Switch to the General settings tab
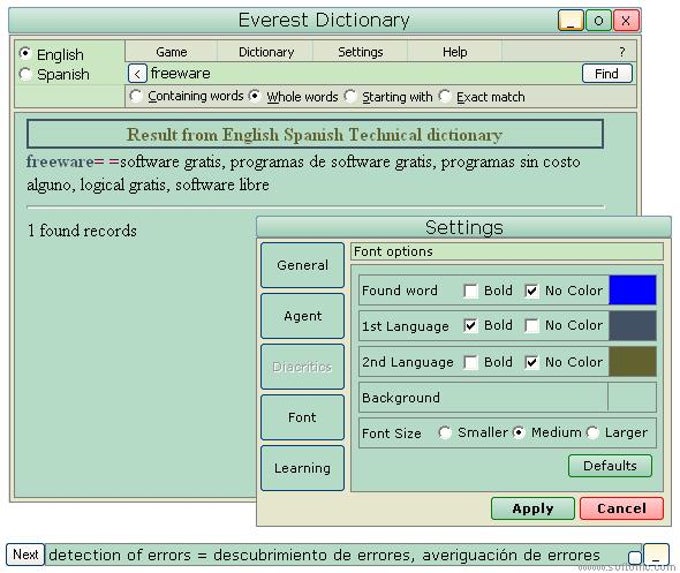This screenshot has height=573, width=680. [303, 265]
